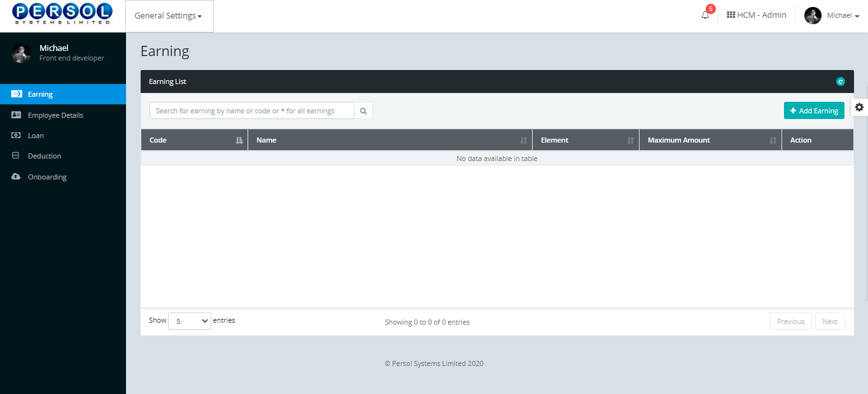This screenshot has width=868, height=394.
Task: Click the Onboarding cloud upload icon
Action: (17, 176)
